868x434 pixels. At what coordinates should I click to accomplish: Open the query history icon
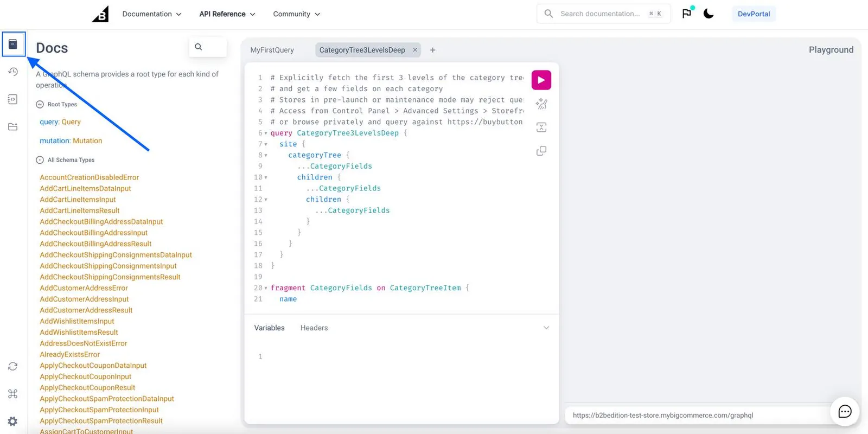click(x=13, y=72)
